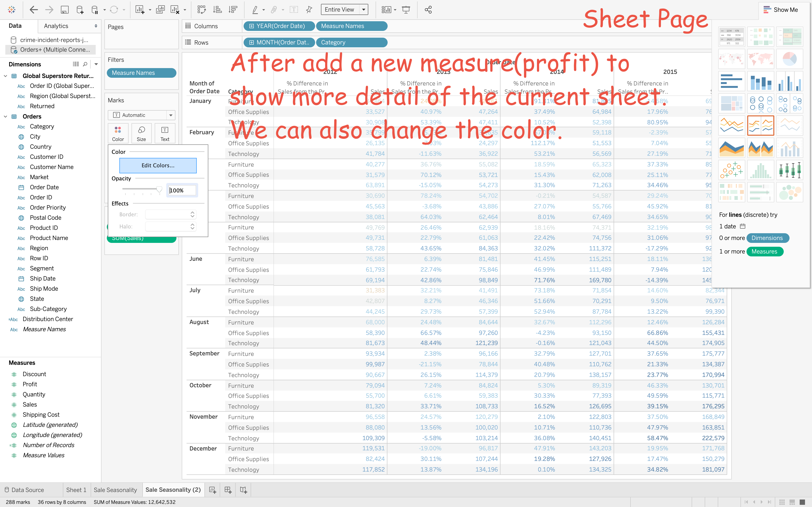Open the Text marks card button
The image size is (812, 507).
[165, 134]
